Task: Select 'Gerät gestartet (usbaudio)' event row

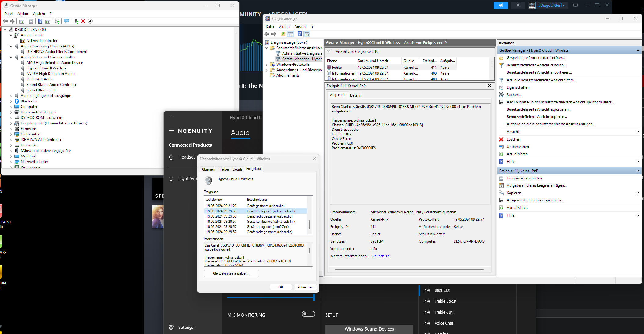Action: [255, 206]
